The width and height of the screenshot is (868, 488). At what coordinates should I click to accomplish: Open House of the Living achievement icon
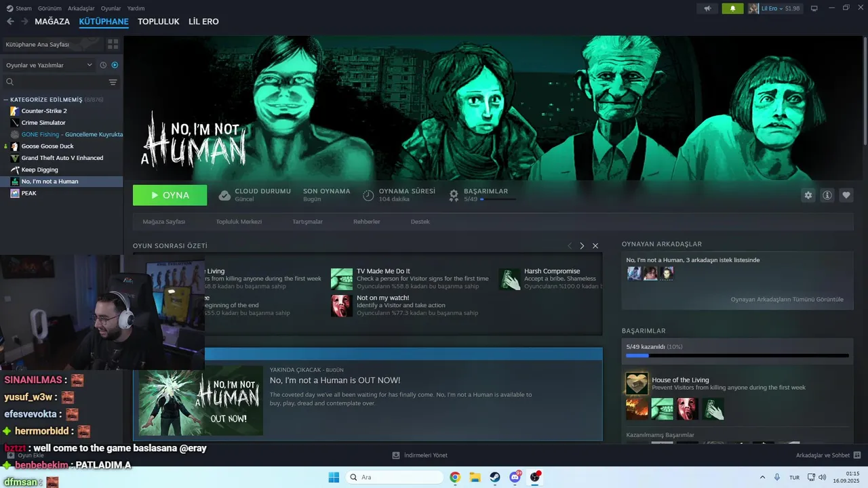click(x=637, y=384)
